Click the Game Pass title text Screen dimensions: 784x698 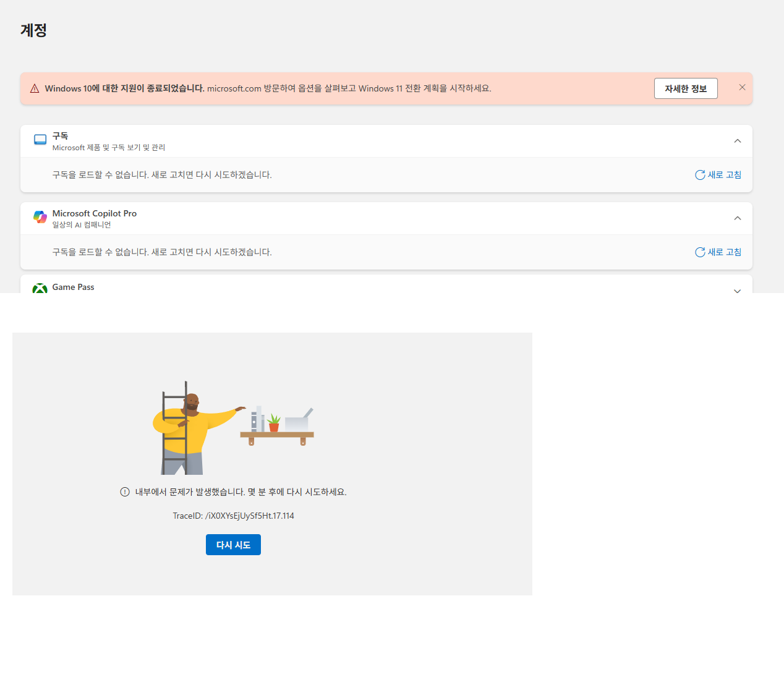(74, 287)
